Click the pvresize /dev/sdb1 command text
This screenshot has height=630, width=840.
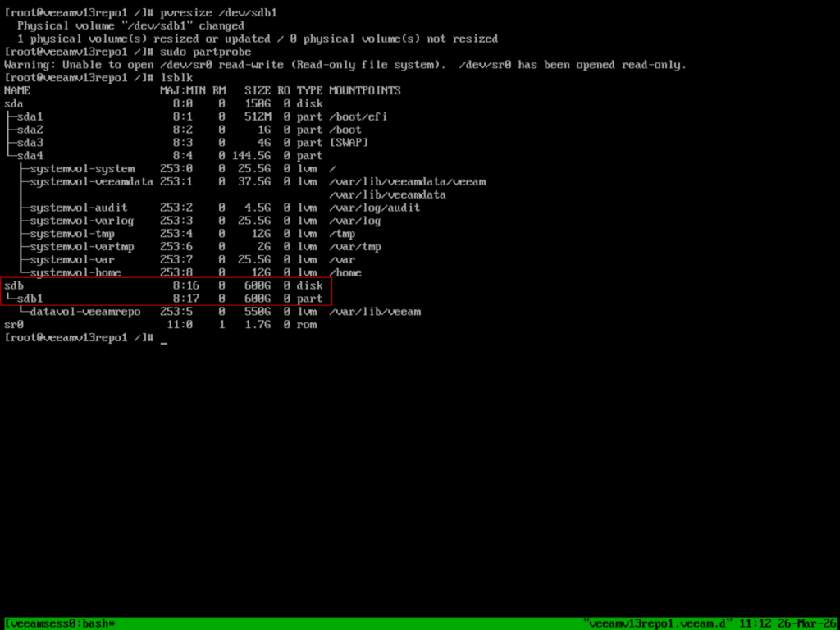click(x=224, y=12)
